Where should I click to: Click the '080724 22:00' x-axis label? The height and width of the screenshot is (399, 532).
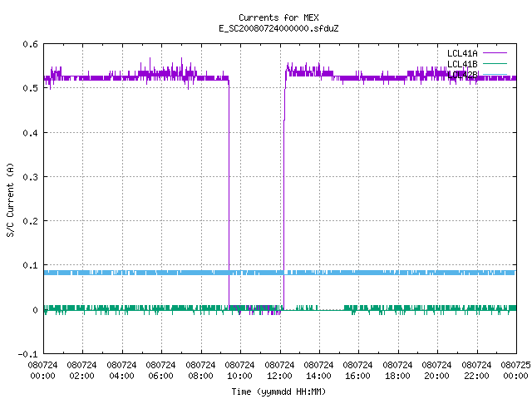(x=476, y=371)
